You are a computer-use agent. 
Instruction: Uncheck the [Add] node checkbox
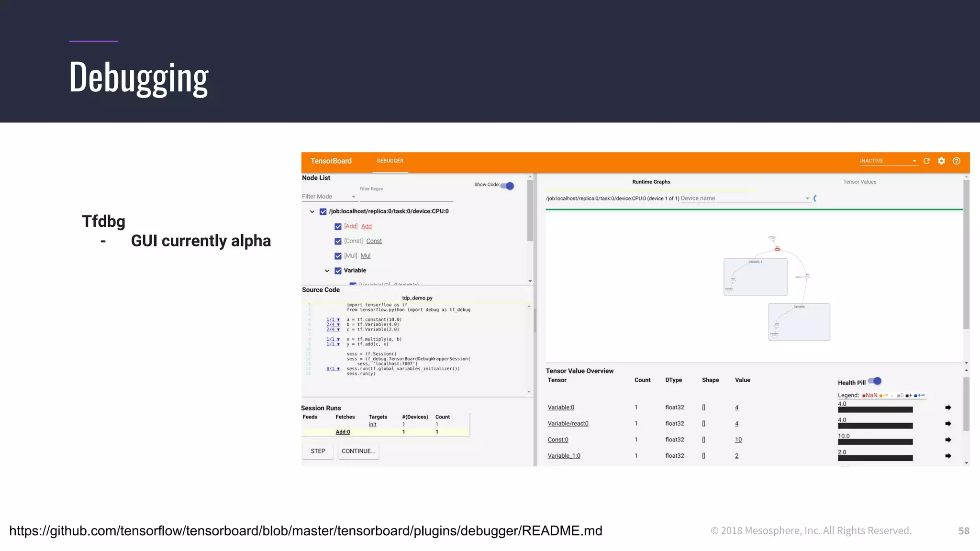click(338, 227)
